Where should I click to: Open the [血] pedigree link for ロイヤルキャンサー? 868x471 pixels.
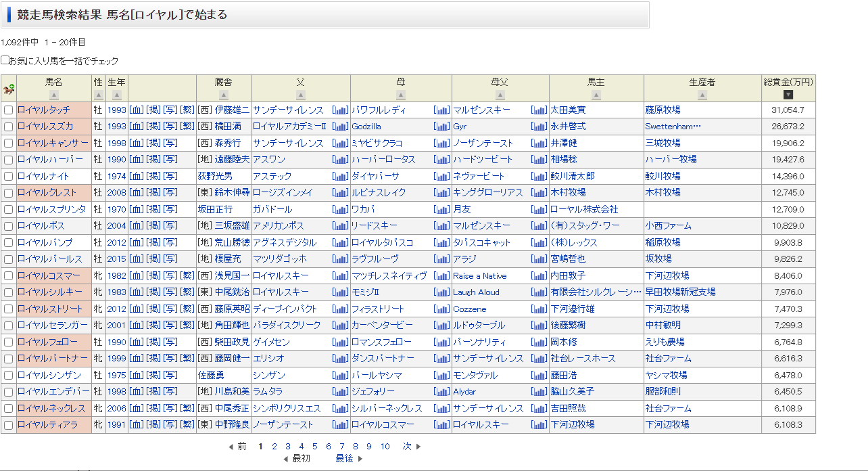click(x=136, y=143)
